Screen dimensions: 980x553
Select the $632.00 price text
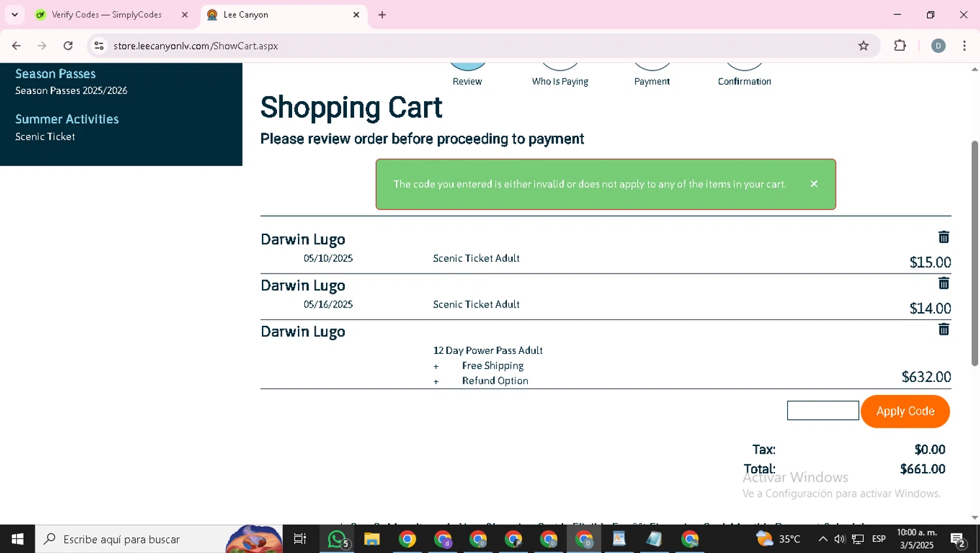point(926,377)
